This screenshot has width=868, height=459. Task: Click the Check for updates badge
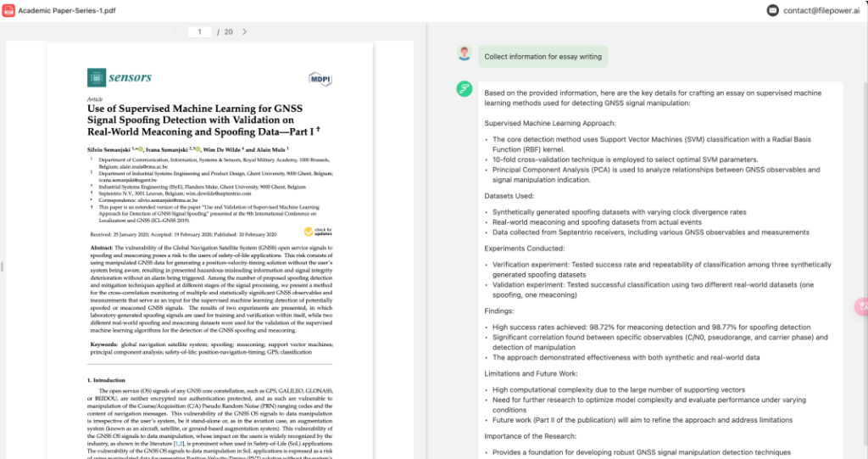(x=319, y=231)
